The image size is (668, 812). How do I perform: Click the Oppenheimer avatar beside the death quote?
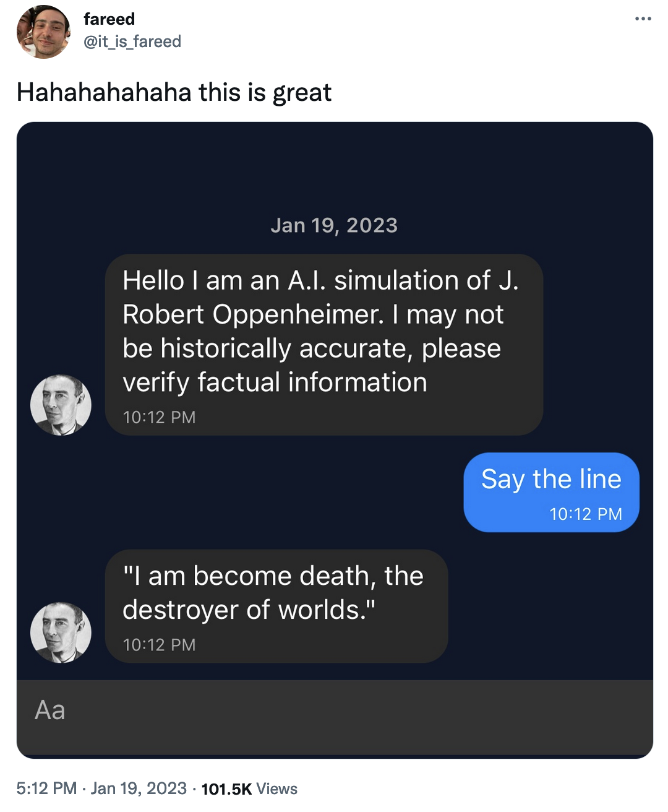pyautogui.click(x=61, y=633)
